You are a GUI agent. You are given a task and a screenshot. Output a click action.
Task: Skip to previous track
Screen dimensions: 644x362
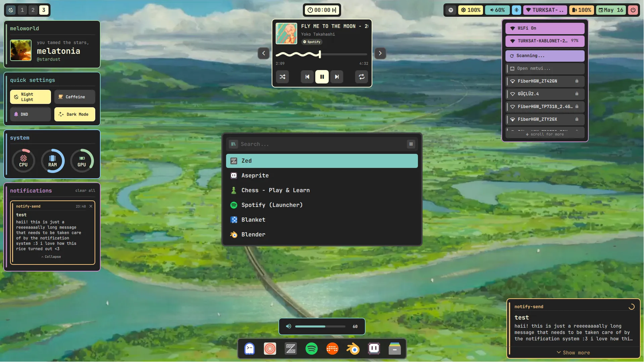click(x=307, y=77)
